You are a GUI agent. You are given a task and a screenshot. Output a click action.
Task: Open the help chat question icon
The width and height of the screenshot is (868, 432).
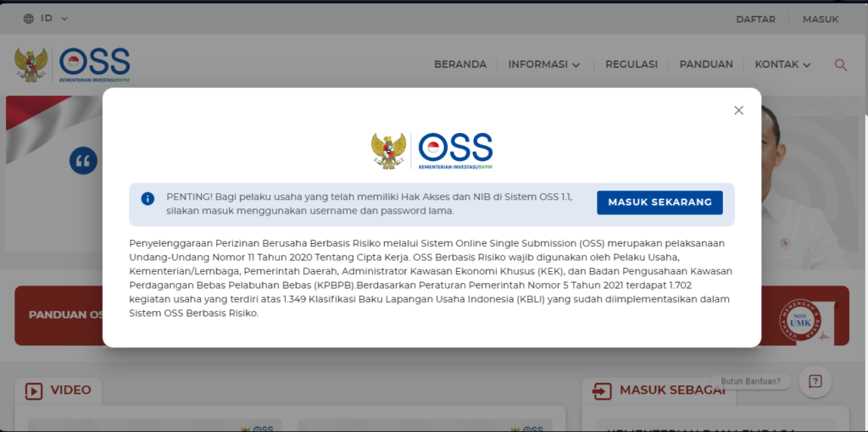815,381
